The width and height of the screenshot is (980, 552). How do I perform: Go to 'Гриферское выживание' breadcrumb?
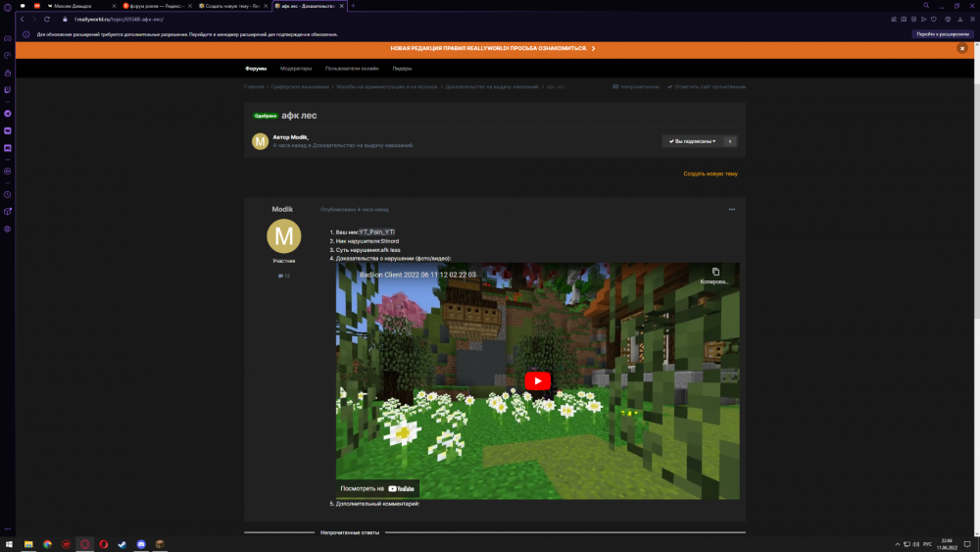(x=300, y=87)
